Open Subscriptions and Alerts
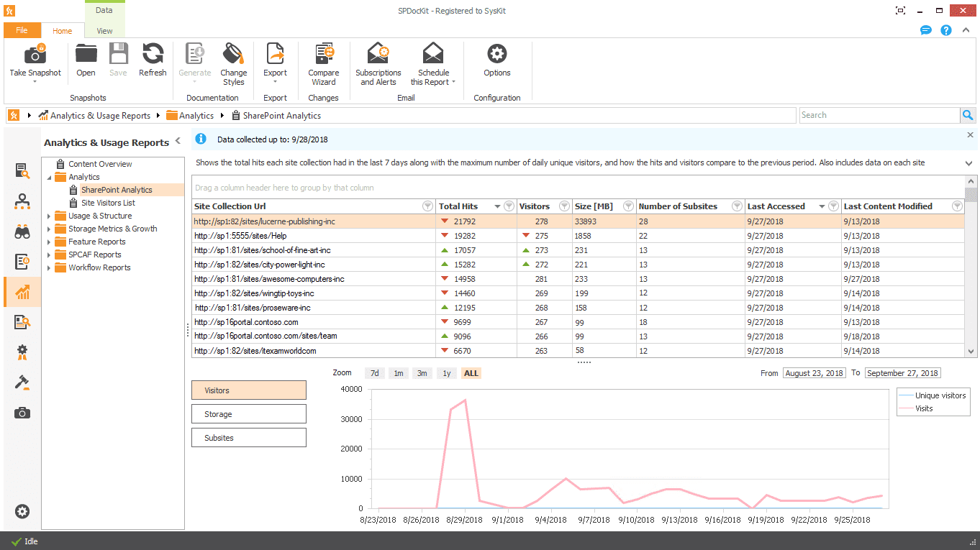This screenshot has height=550, width=980. pos(378,65)
